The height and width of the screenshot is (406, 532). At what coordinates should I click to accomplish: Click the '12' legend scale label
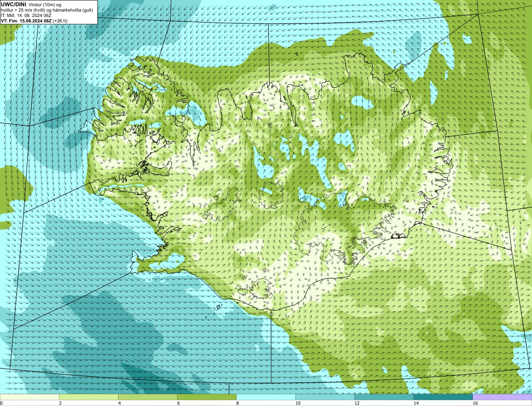pyautogui.click(x=357, y=403)
